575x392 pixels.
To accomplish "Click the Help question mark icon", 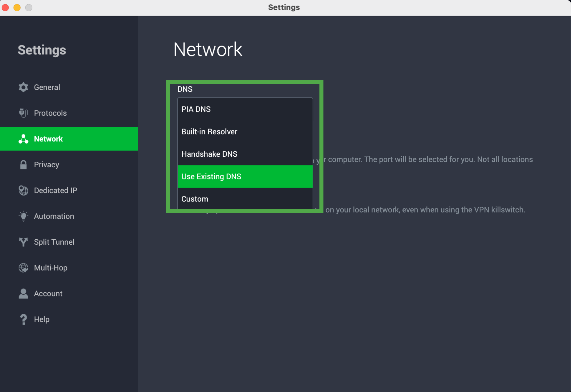I will [x=23, y=319].
